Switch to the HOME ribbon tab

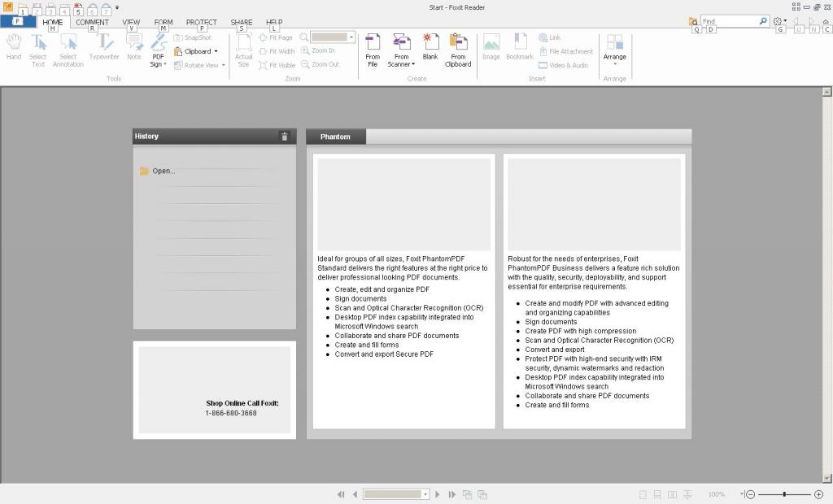[53, 22]
